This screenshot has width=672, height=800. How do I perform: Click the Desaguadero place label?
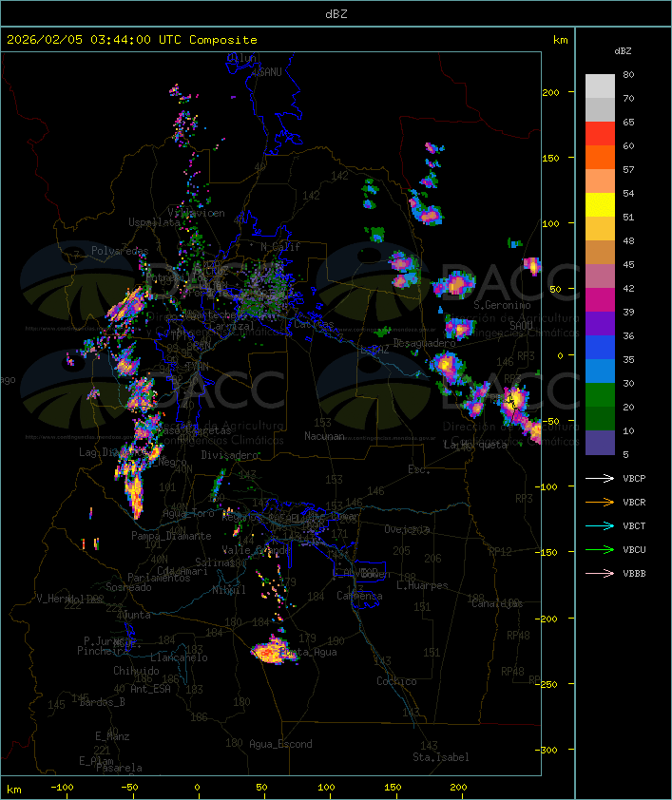point(424,343)
